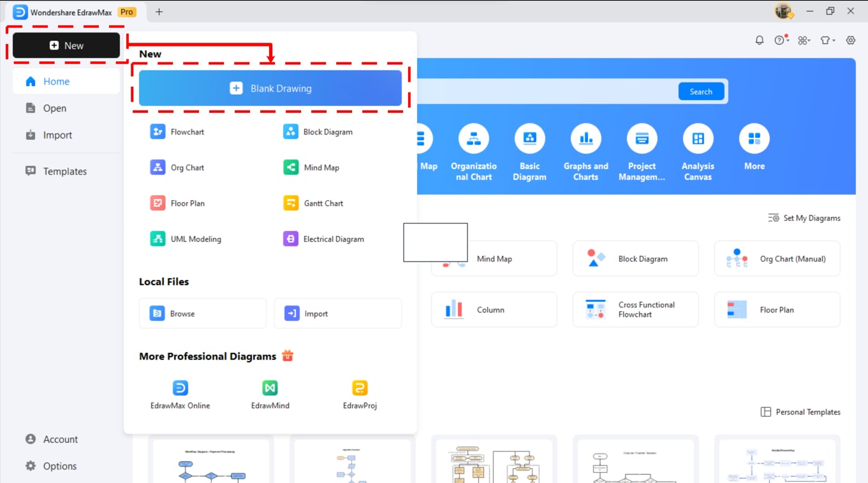Click the New button
The width and height of the screenshot is (868, 483).
click(66, 45)
